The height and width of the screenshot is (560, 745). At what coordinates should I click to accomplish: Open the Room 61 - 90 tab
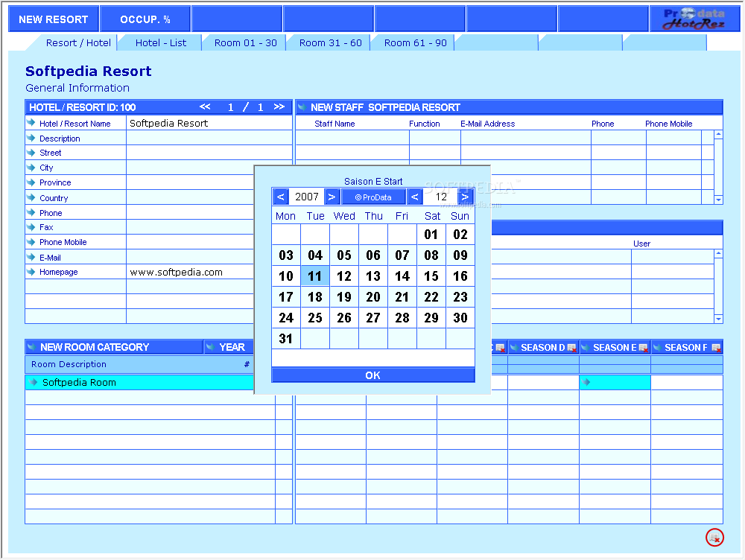(x=415, y=42)
